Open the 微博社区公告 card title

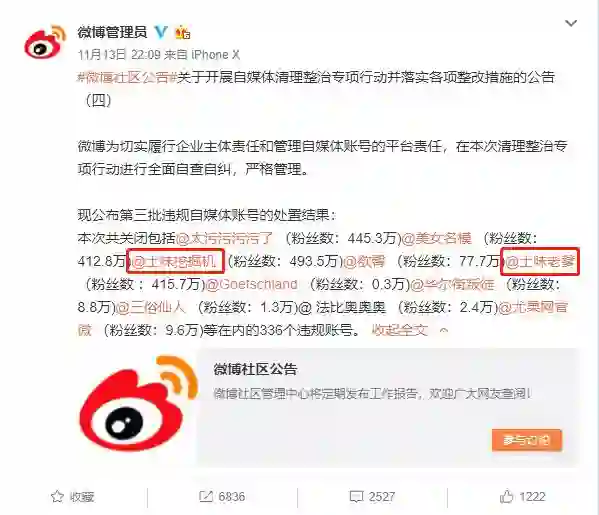point(255,369)
